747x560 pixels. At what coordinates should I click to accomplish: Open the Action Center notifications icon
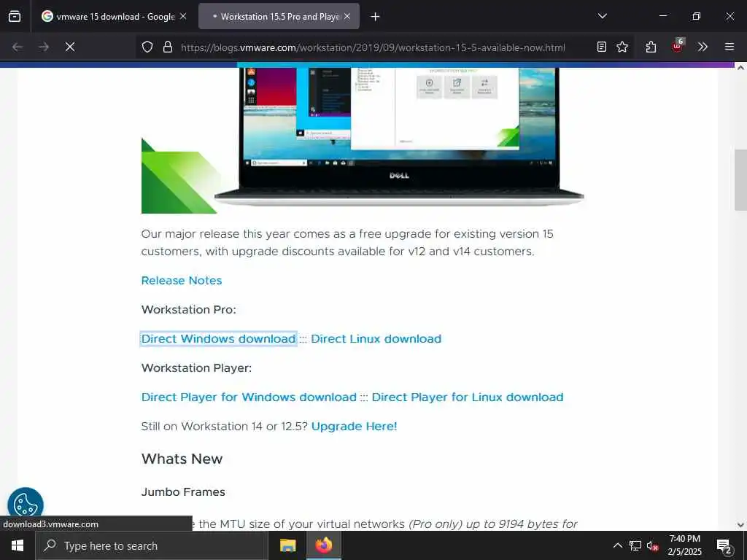tap(724, 546)
